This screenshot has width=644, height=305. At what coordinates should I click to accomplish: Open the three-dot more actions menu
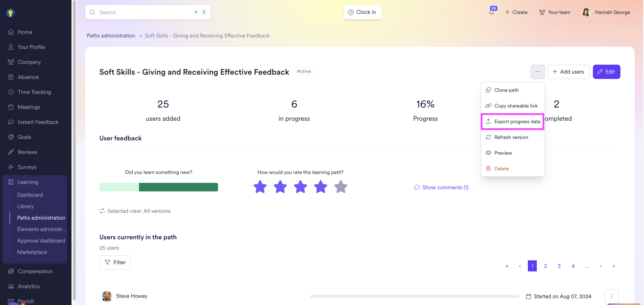(x=538, y=72)
